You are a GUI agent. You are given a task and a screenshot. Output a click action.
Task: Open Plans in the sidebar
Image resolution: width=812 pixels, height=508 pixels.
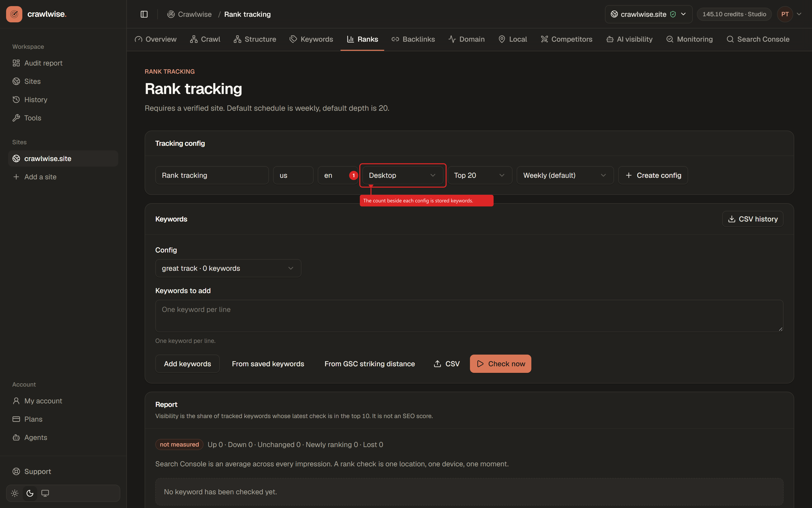tap(63, 419)
